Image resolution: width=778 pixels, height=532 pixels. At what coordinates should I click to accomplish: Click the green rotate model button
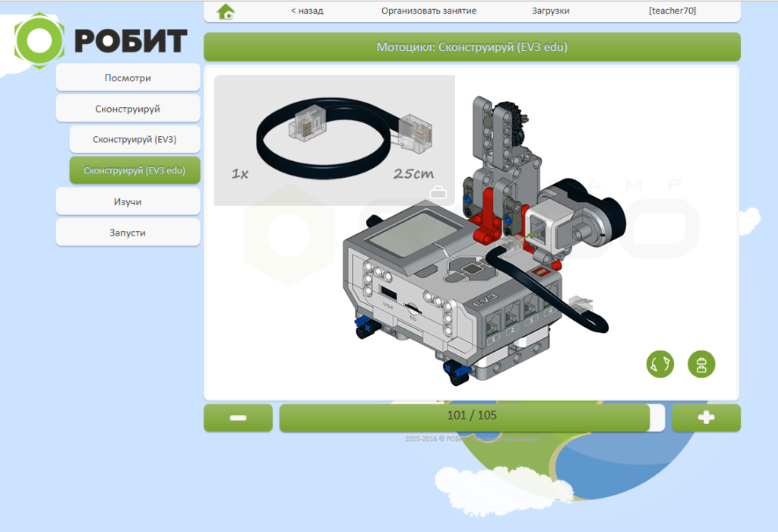[x=660, y=364]
